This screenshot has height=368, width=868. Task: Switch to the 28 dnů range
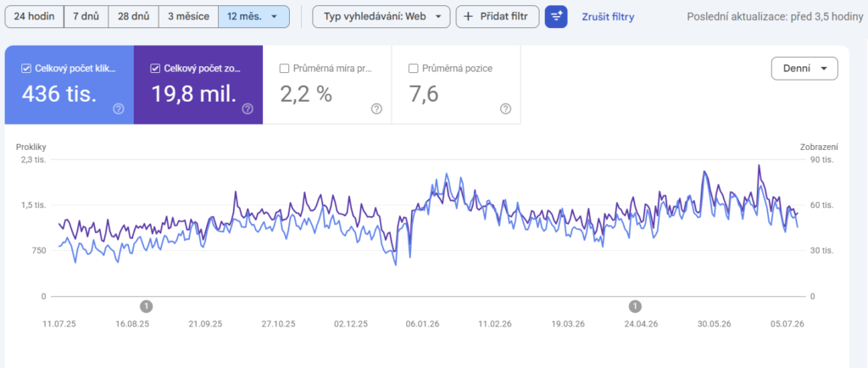point(133,17)
